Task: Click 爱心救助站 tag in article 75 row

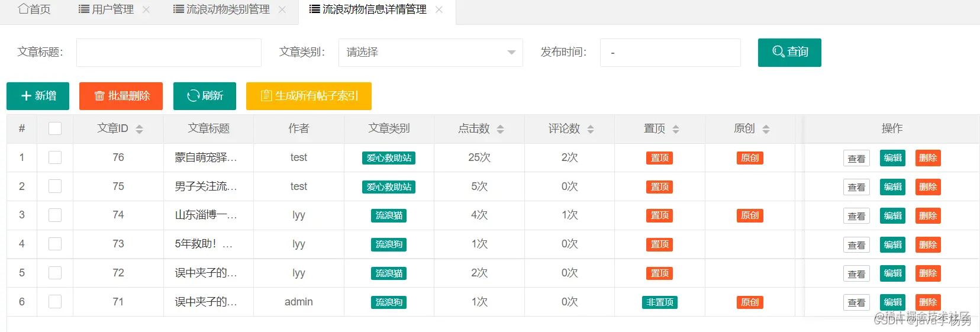Action: [389, 187]
